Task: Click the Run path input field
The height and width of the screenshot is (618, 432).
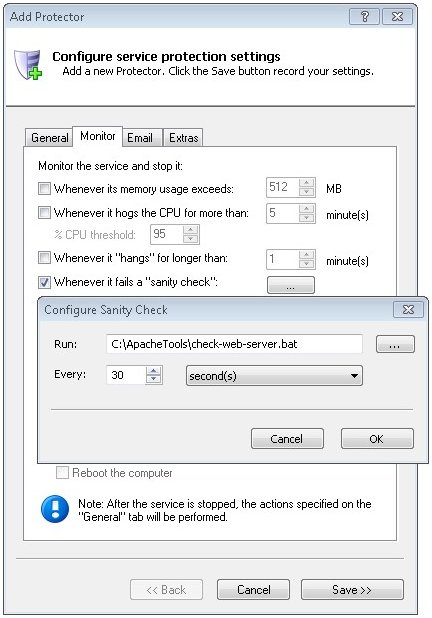Action: click(235, 344)
